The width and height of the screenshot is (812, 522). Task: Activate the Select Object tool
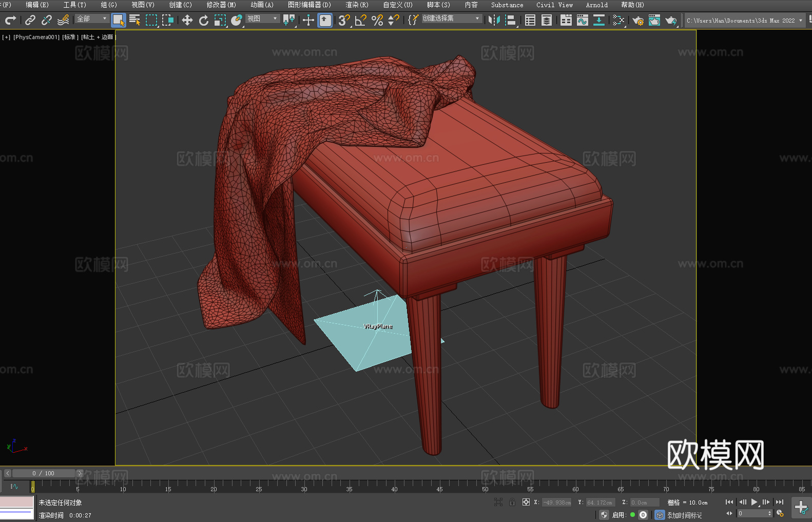click(x=119, y=20)
